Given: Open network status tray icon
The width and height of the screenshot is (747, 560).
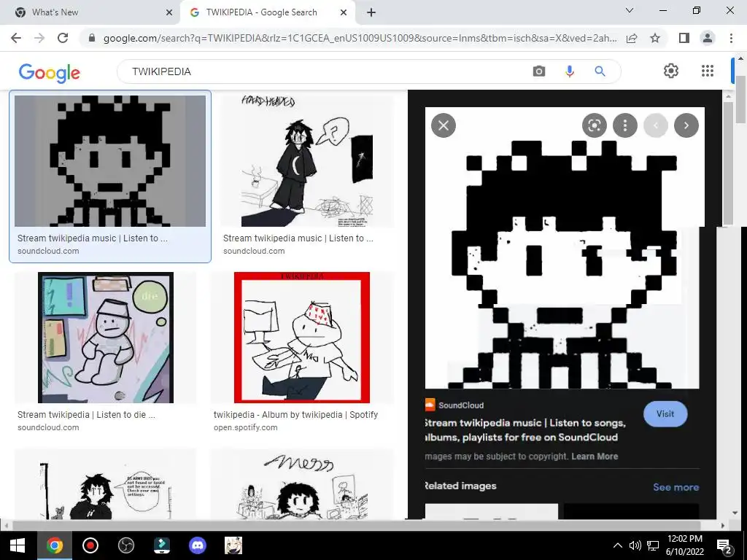Looking at the screenshot, I should pyautogui.click(x=653, y=545).
